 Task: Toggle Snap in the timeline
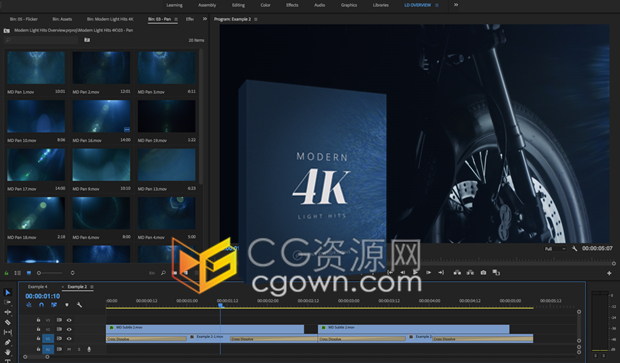coord(42,305)
